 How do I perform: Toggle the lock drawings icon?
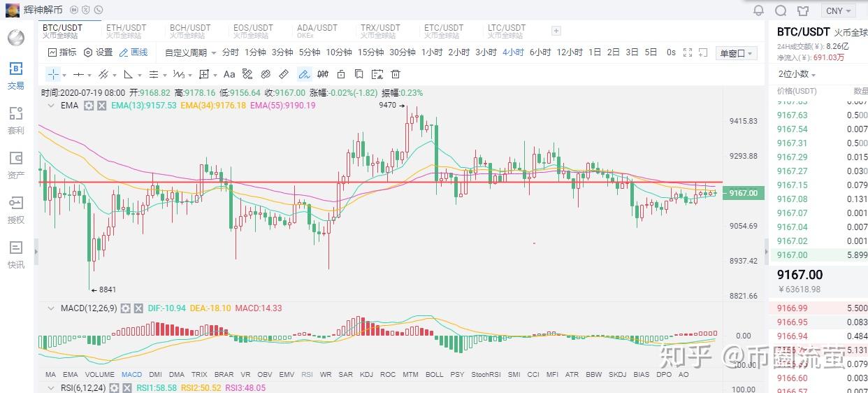[x=341, y=74]
